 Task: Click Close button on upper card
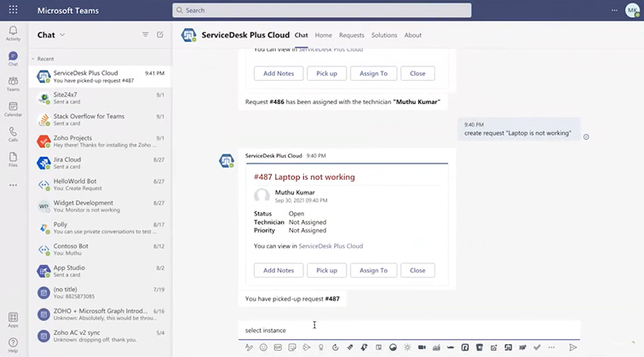coord(417,73)
